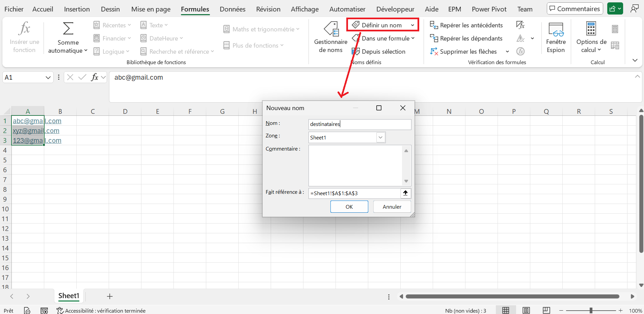The height and width of the screenshot is (314, 644).
Task: Click the formula bar fx insert function icon
Action: 95,77
